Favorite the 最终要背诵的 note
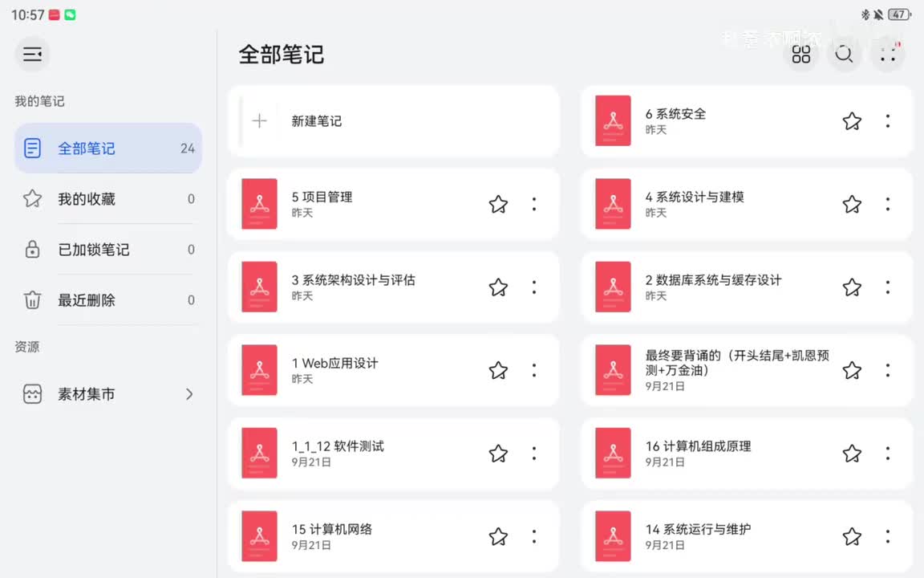This screenshot has height=578, width=924. pyautogui.click(x=852, y=370)
